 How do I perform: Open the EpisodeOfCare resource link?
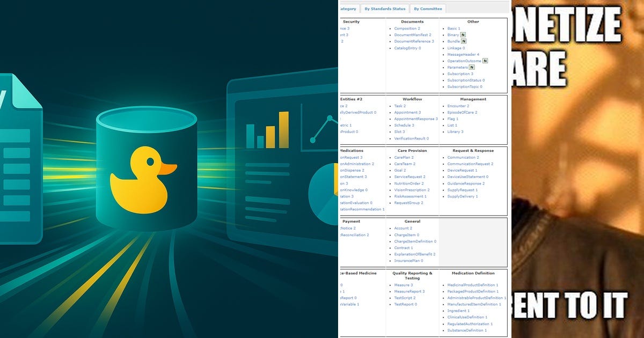[x=460, y=113]
